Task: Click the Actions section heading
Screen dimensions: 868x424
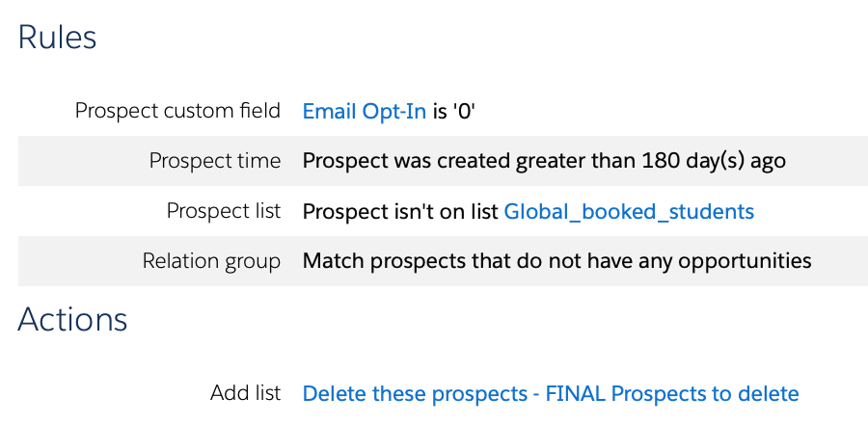Action: point(72,319)
